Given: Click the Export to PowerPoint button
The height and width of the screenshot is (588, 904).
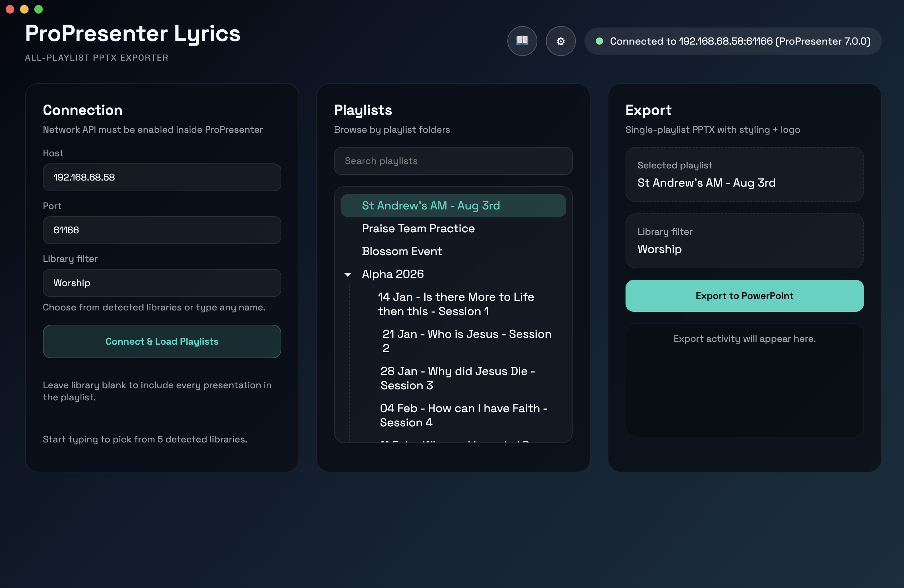Looking at the screenshot, I should [x=744, y=296].
